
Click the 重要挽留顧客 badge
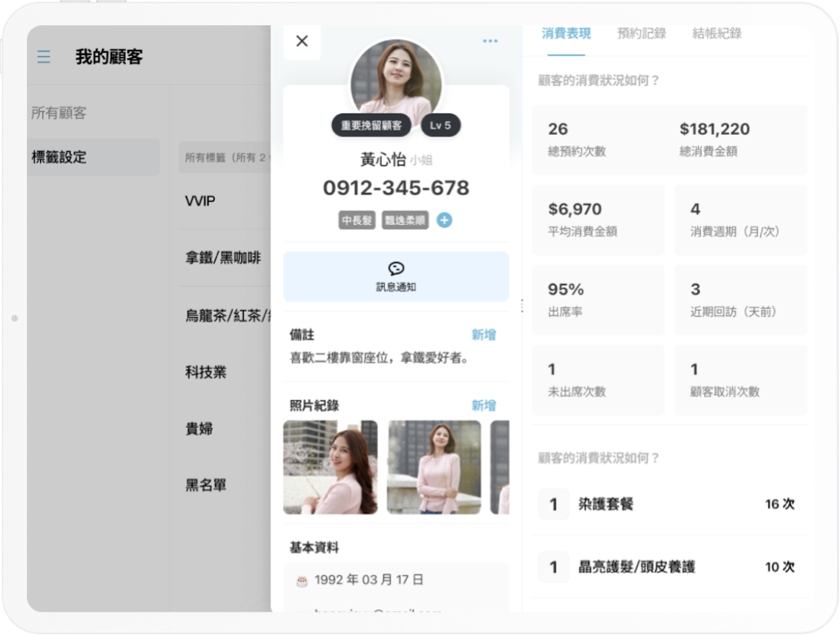(371, 125)
